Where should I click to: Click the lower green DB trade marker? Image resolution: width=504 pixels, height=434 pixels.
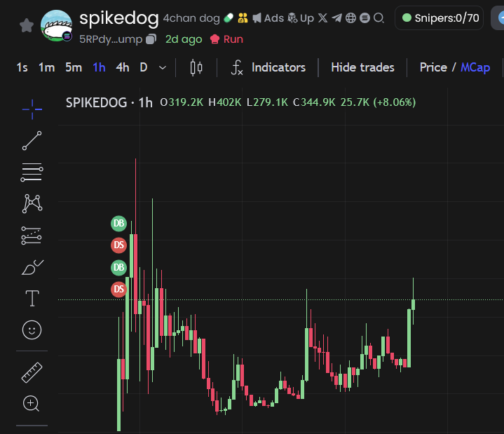click(x=118, y=267)
